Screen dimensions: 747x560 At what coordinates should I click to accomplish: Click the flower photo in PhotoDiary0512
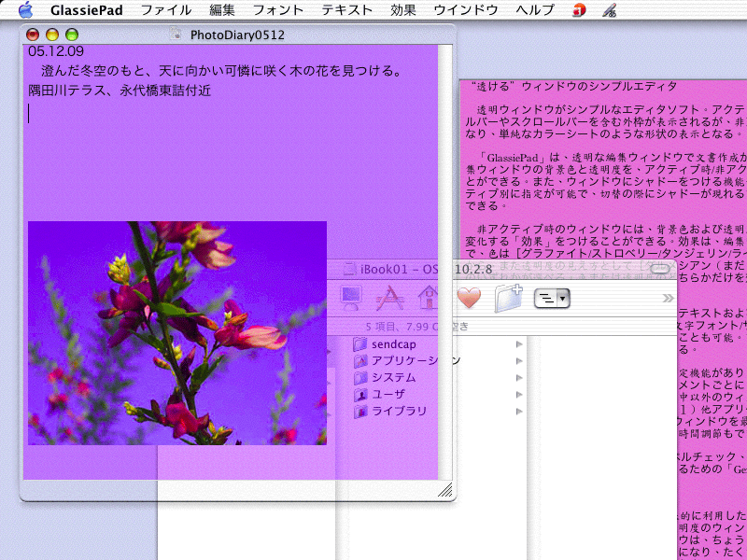tap(177, 333)
